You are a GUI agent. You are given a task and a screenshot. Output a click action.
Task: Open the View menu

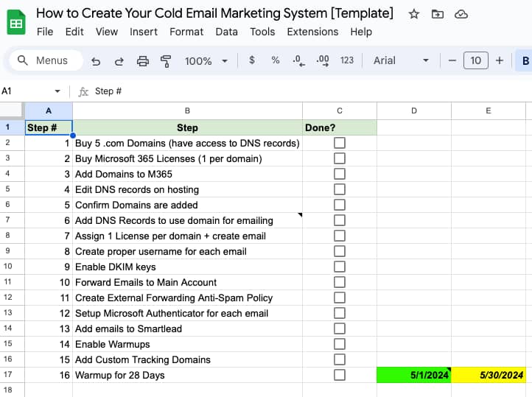tap(107, 32)
